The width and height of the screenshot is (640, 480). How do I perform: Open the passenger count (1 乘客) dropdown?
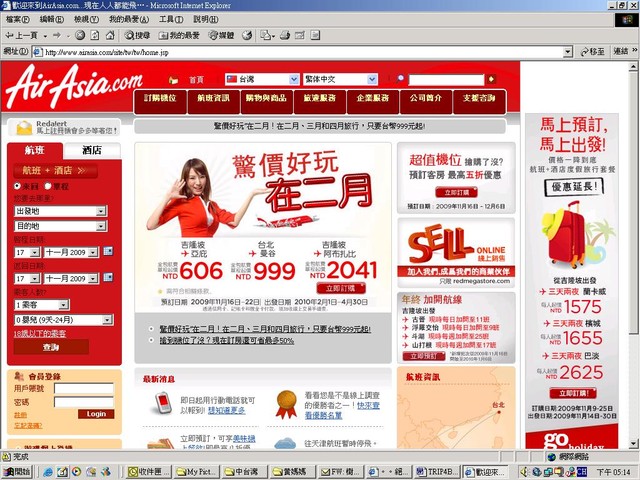click(x=42, y=305)
